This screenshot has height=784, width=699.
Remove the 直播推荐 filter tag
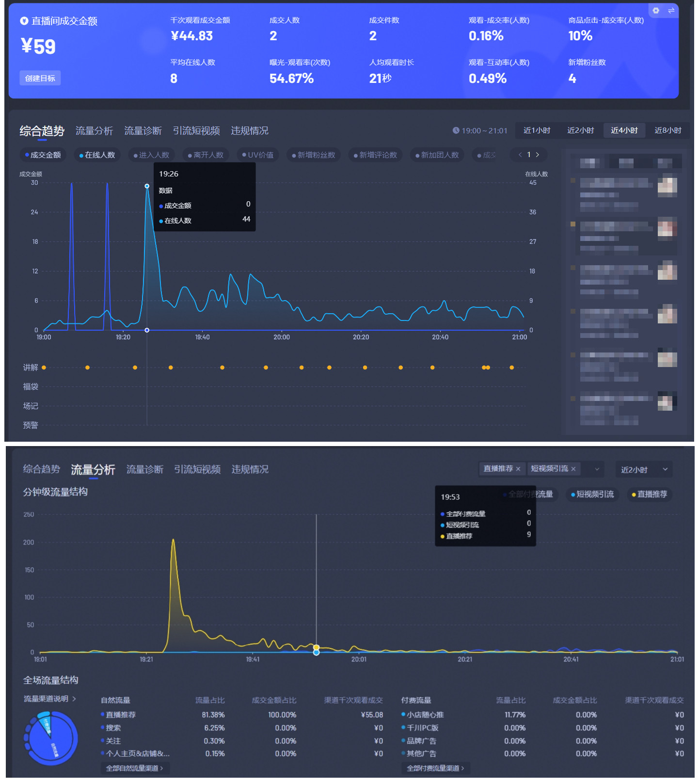click(x=518, y=469)
